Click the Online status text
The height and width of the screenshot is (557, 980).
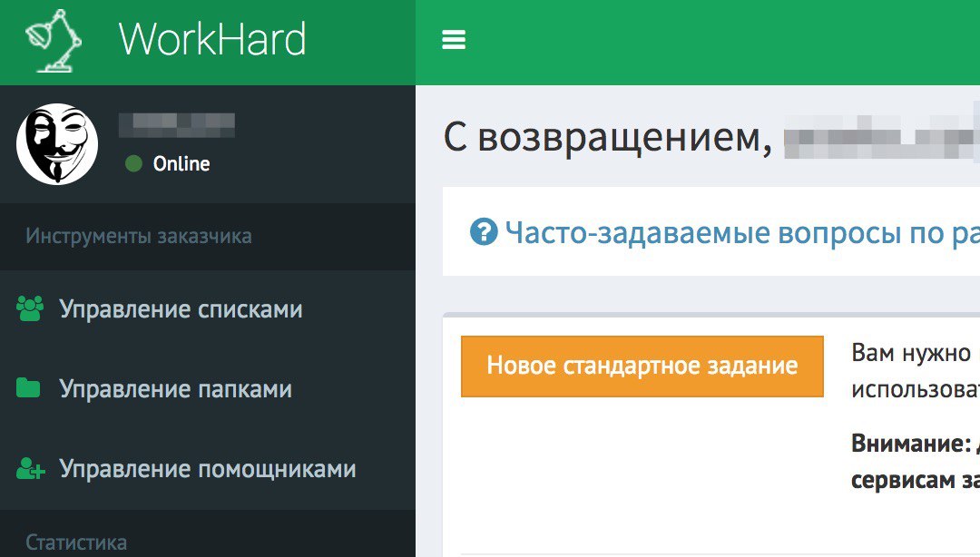(181, 164)
